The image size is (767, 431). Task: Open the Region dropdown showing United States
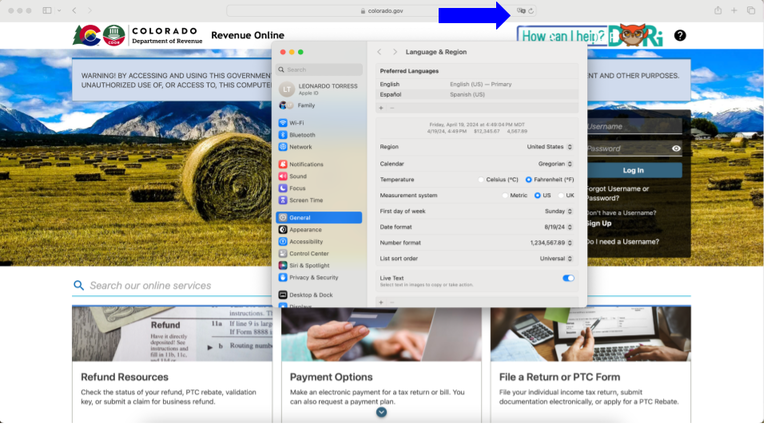(x=549, y=147)
